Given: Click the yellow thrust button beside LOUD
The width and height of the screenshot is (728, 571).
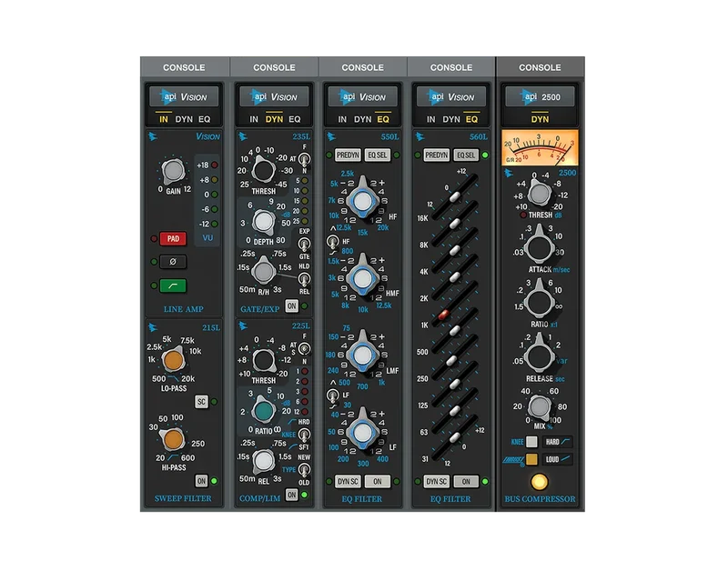Looking at the screenshot, I should [531, 459].
